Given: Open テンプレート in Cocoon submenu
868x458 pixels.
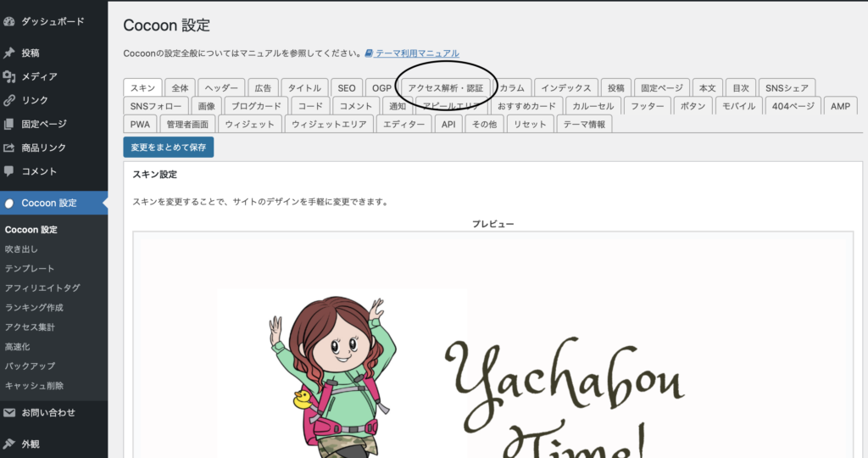Looking at the screenshot, I should pos(30,269).
